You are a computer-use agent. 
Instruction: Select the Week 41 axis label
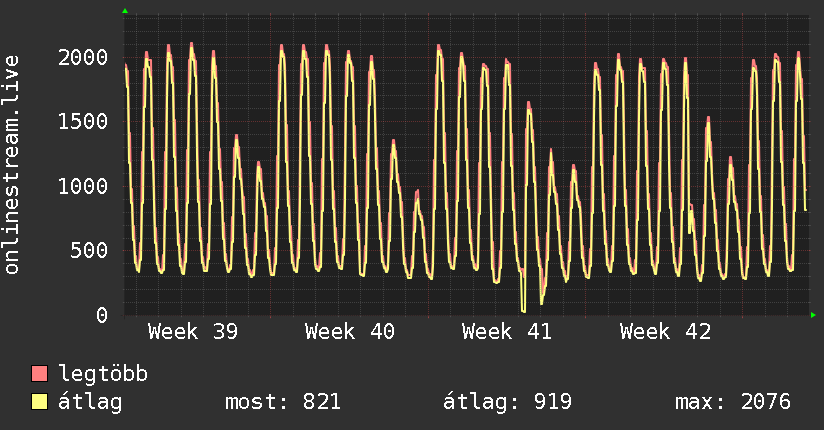click(x=507, y=332)
